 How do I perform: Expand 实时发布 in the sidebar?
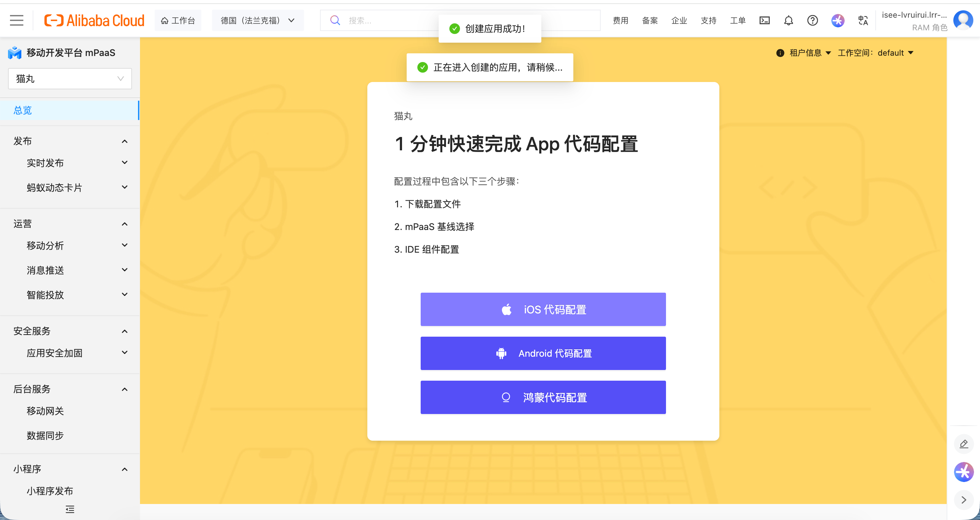[70, 163]
